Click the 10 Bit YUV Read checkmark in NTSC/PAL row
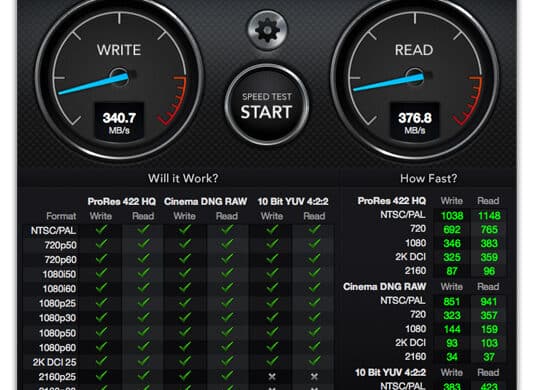The width and height of the screenshot is (533, 390). pyautogui.click(x=314, y=230)
